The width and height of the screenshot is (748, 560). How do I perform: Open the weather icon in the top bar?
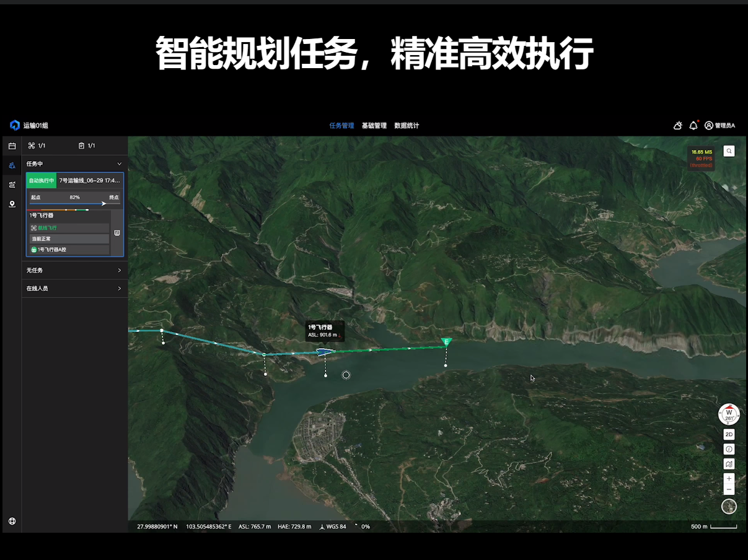point(677,125)
